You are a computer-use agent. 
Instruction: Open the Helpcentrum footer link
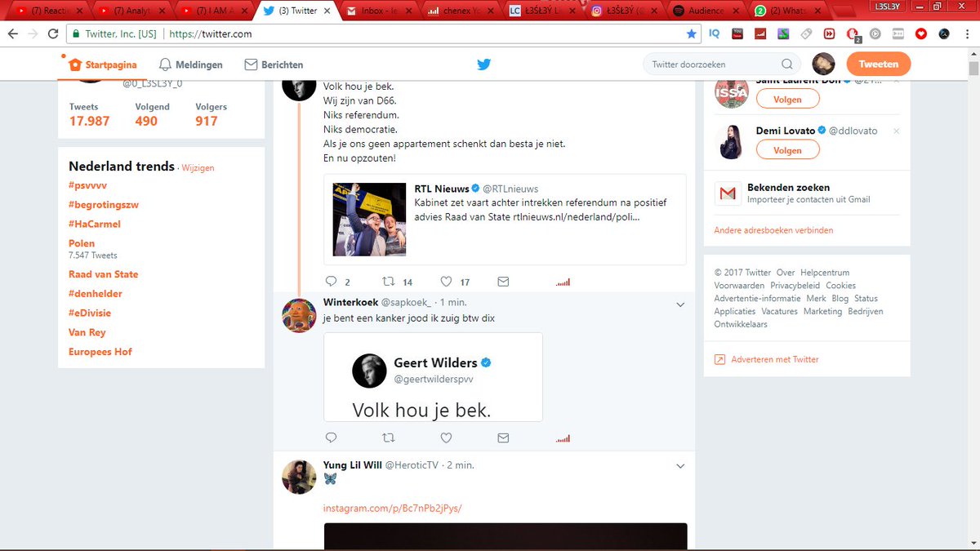click(x=825, y=273)
